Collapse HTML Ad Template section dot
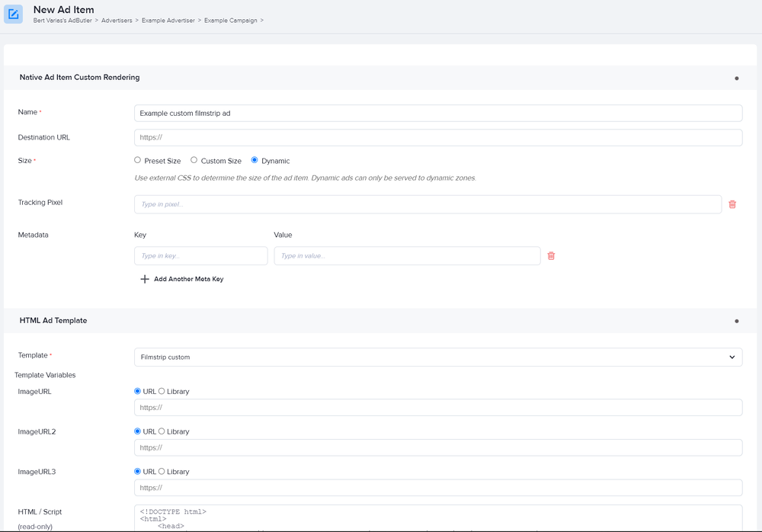The height and width of the screenshot is (532, 762). point(737,321)
